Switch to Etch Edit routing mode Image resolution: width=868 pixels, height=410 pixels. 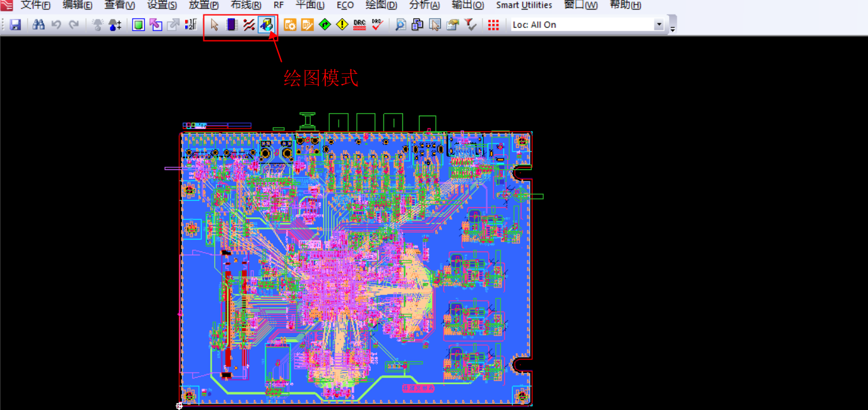[249, 25]
